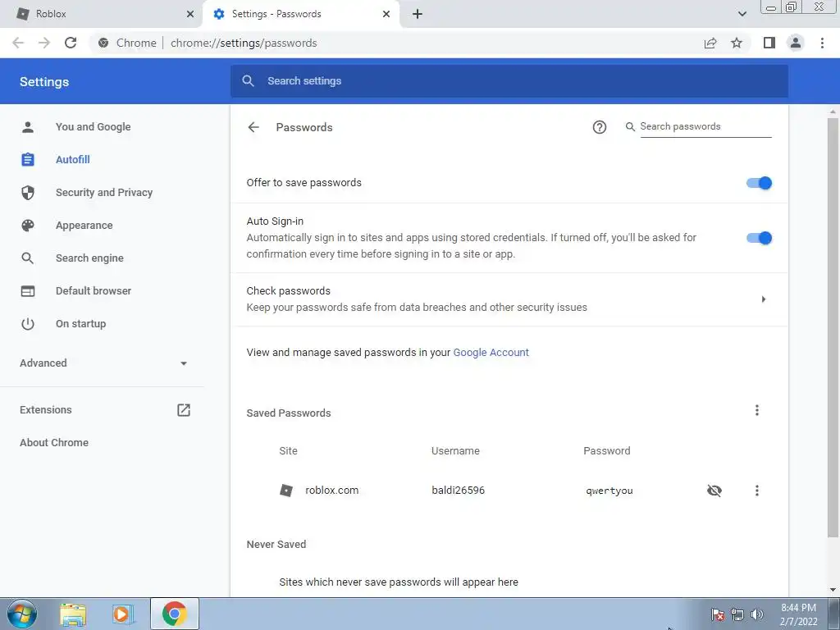
Task: Toggle the Auto Sign-in switch
Action: coord(759,238)
